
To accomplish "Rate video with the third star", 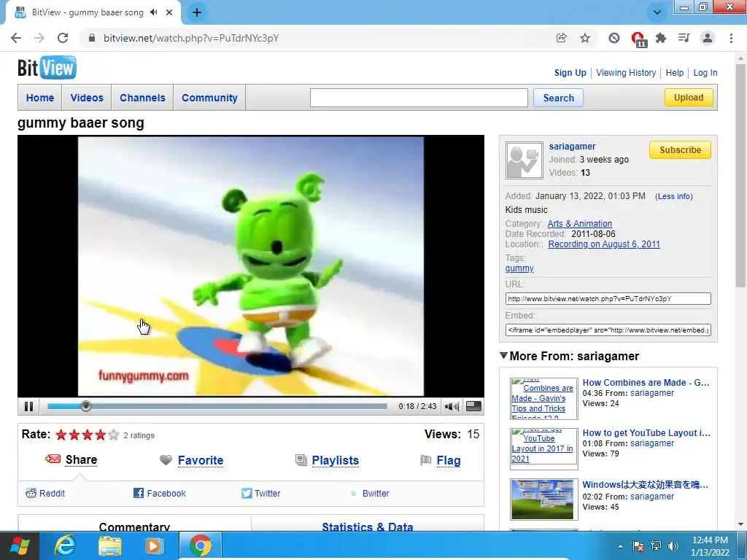I will [x=88, y=435].
